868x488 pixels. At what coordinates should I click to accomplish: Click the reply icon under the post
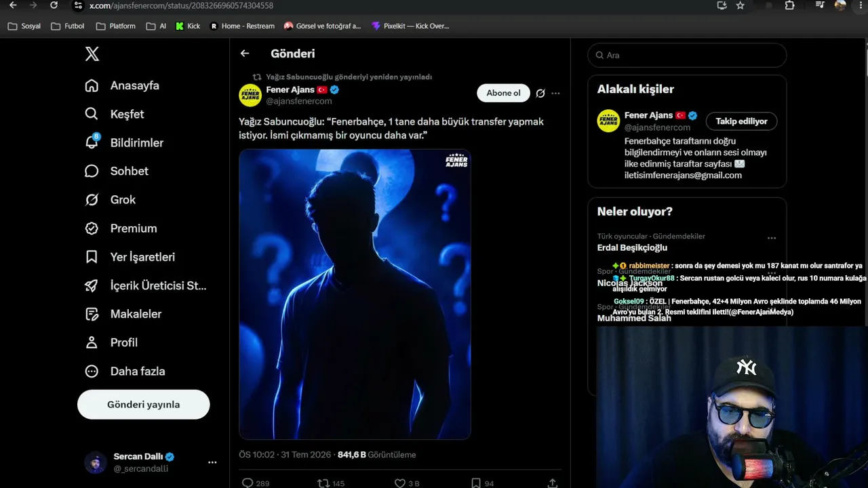pos(248,483)
